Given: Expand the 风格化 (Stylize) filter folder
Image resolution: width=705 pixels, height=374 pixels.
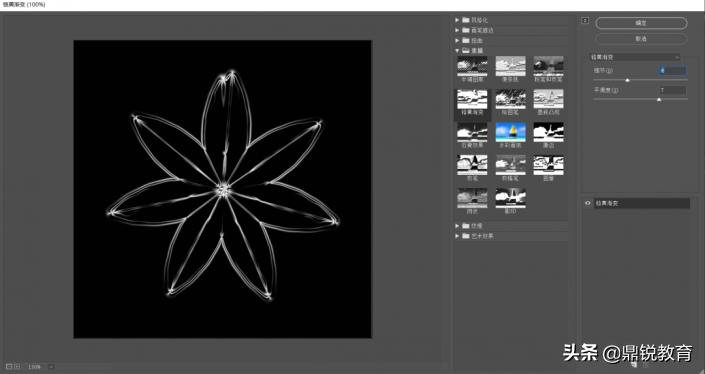Looking at the screenshot, I should coord(457,20).
